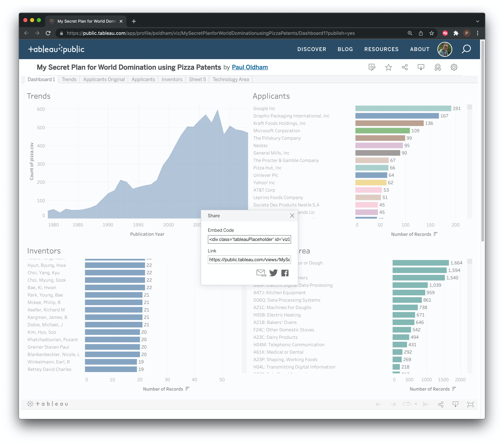
Task: Revert the dashboard to its original view
Action: coord(426,404)
